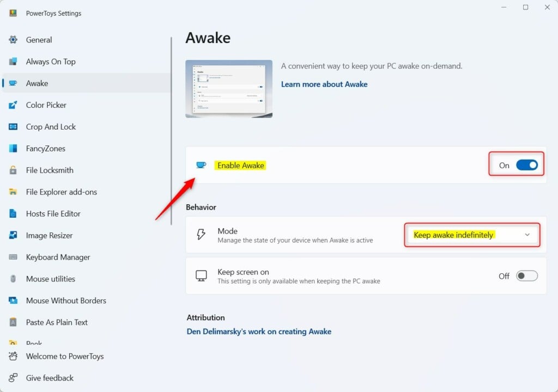
Task: Click the Mouse Without Borders icon
Action: (13, 300)
